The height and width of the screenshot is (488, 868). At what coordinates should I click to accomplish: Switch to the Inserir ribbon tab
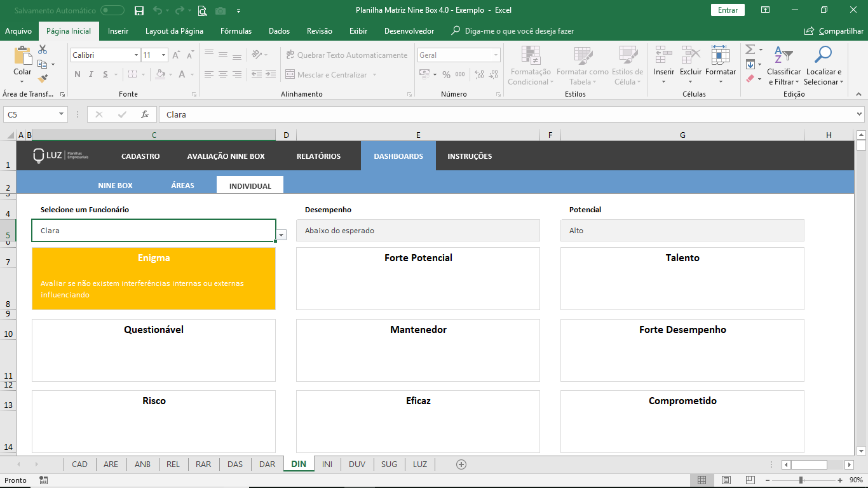tap(118, 31)
